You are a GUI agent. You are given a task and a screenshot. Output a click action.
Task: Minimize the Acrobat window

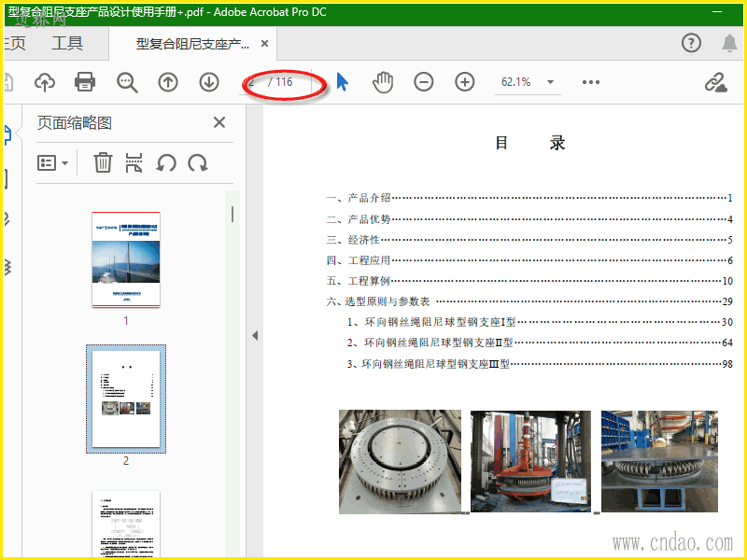pos(717,12)
